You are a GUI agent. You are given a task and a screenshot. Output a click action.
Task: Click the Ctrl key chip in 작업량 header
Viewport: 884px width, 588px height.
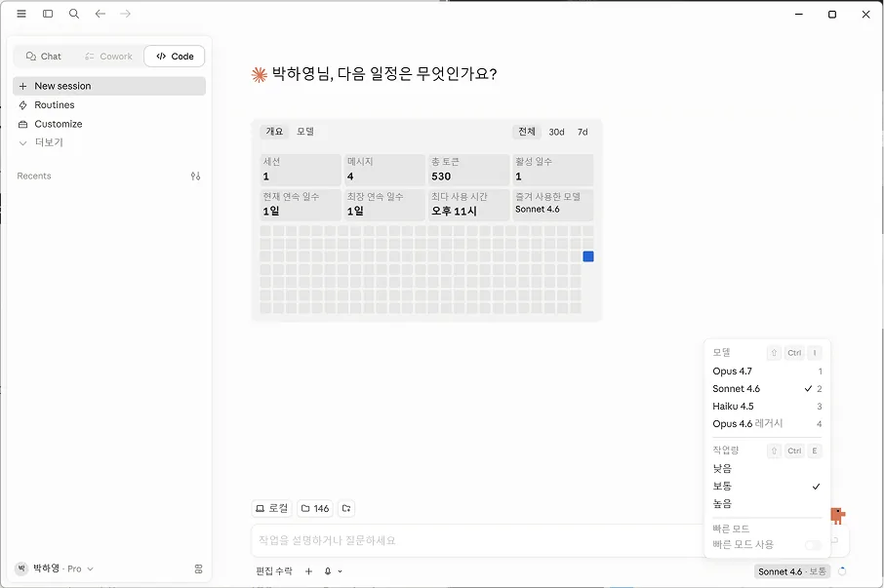(794, 451)
